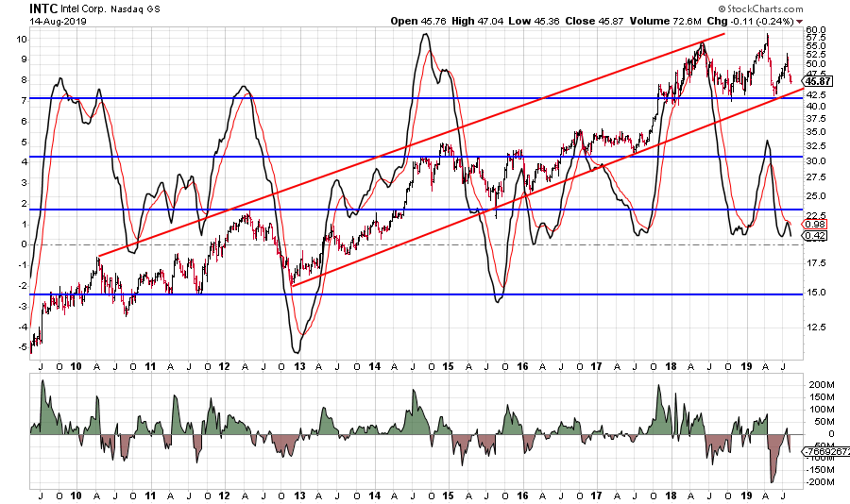Open the StockCharts.com watermark link

pyautogui.click(x=761, y=8)
